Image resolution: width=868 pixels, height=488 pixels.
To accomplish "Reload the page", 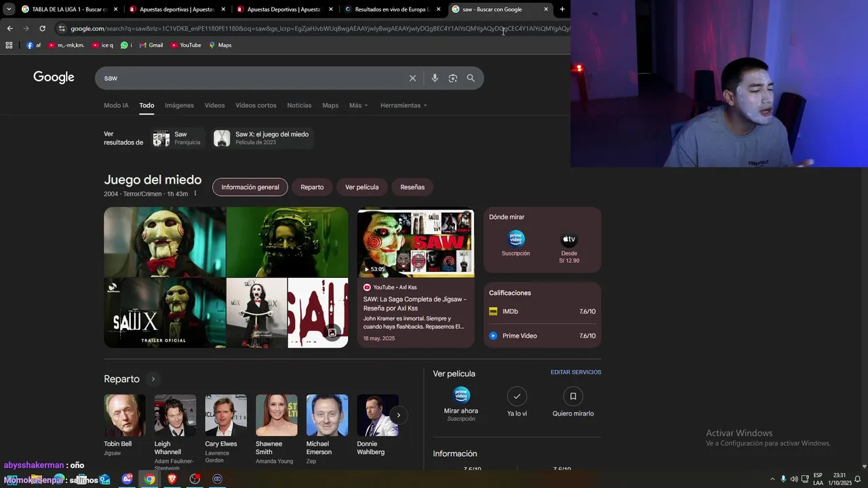I will pyautogui.click(x=42, y=28).
